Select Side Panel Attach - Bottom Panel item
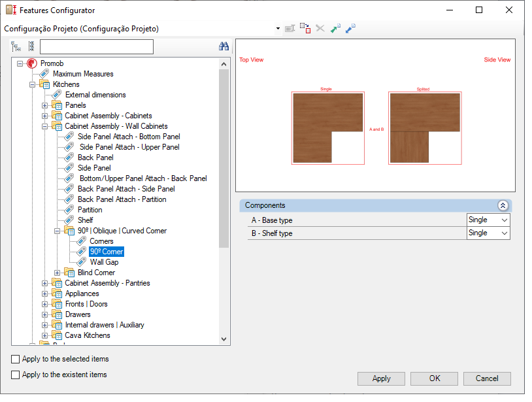532x402 pixels. pos(129,137)
